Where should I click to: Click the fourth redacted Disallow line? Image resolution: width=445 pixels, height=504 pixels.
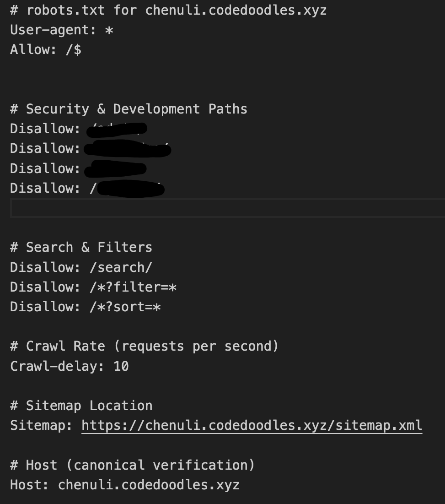87,188
